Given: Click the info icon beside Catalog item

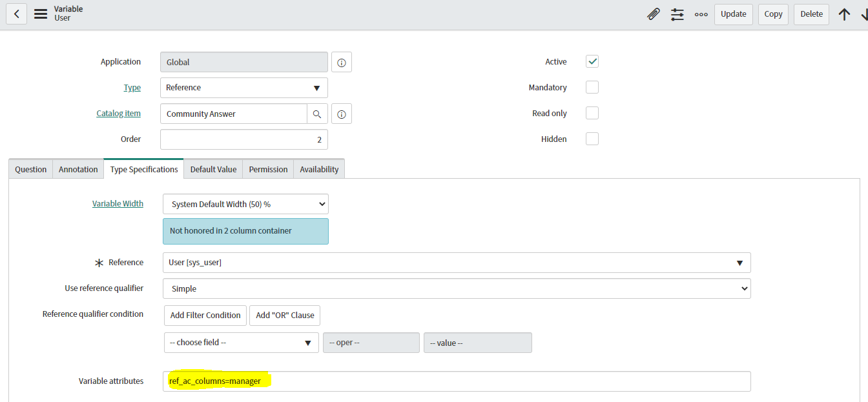Looking at the screenshot, I should coord(341,114).
